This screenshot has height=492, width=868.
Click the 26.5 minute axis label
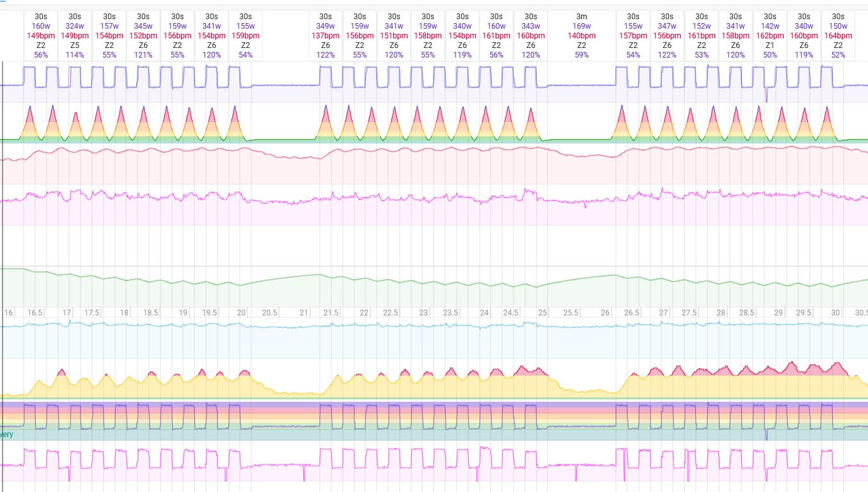coord(631,313)
